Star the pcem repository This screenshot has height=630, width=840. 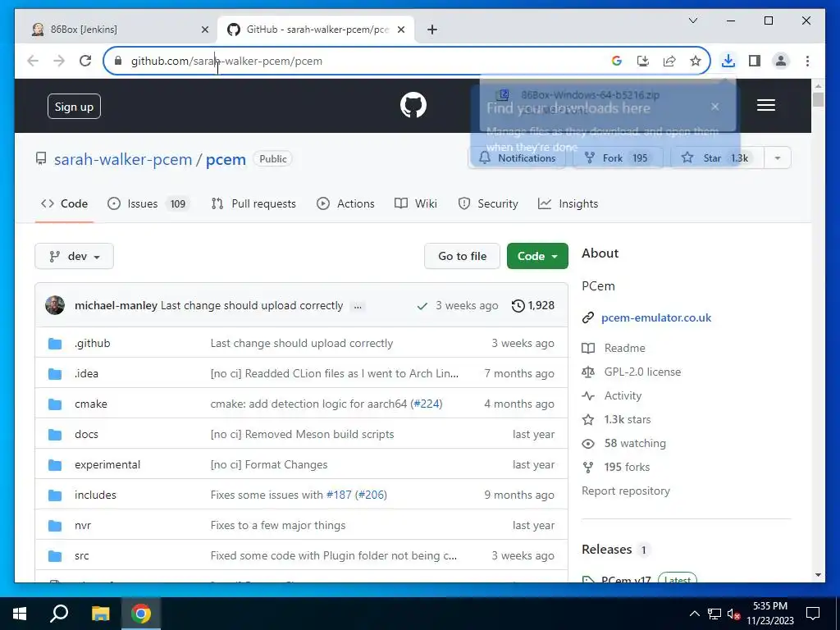717,158
